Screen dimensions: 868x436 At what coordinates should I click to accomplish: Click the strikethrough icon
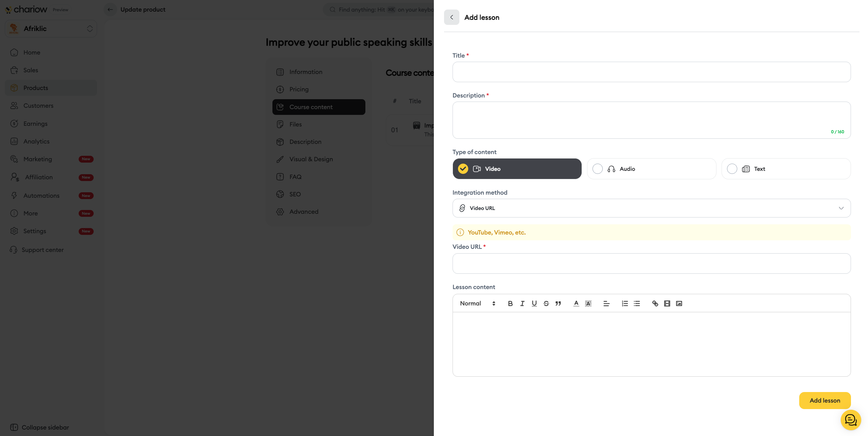546,303
